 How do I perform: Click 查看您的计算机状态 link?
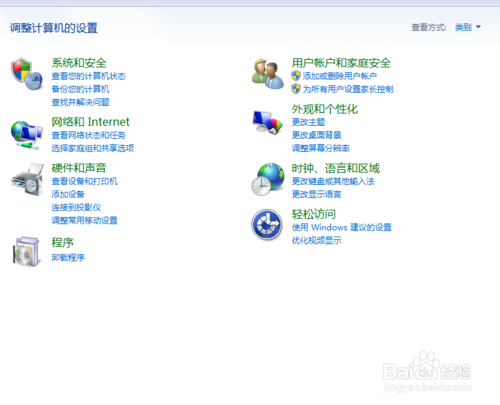tap(89, 76)
